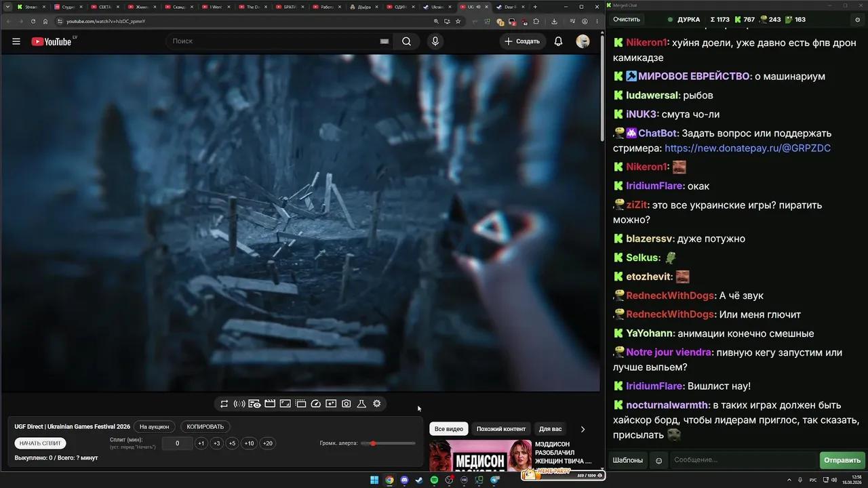This screenshot has height=488, width=868.
Task: Open the emoji picker in chat
Action: [x=658, y=460]
